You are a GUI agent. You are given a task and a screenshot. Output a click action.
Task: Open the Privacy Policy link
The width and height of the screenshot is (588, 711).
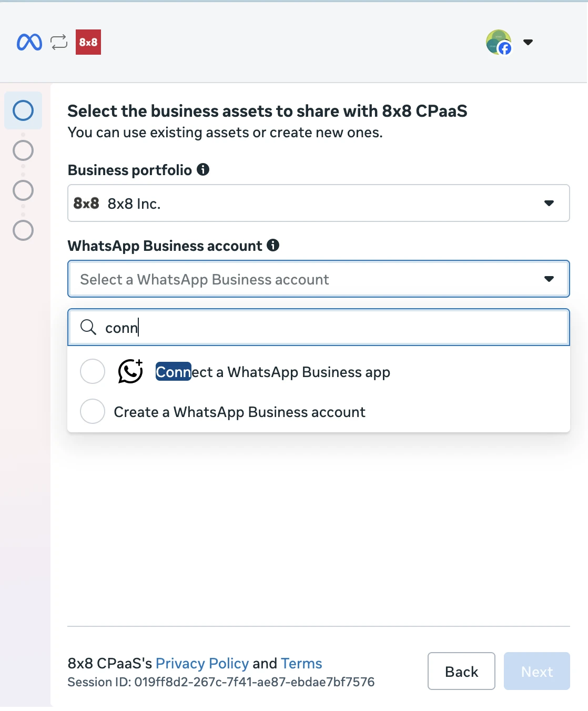coord(202,664)
